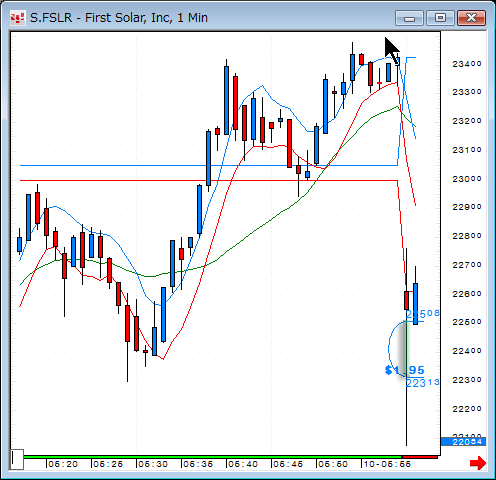The image size is (496, 480).
Task: Click the 22200 price axis label
Action: pos(467,409)
